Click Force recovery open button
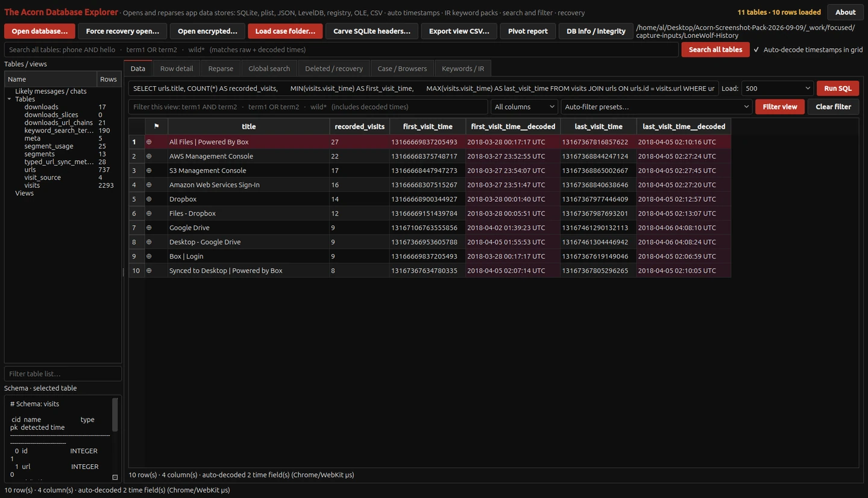868x498 pixels. [x=122, y=31]
